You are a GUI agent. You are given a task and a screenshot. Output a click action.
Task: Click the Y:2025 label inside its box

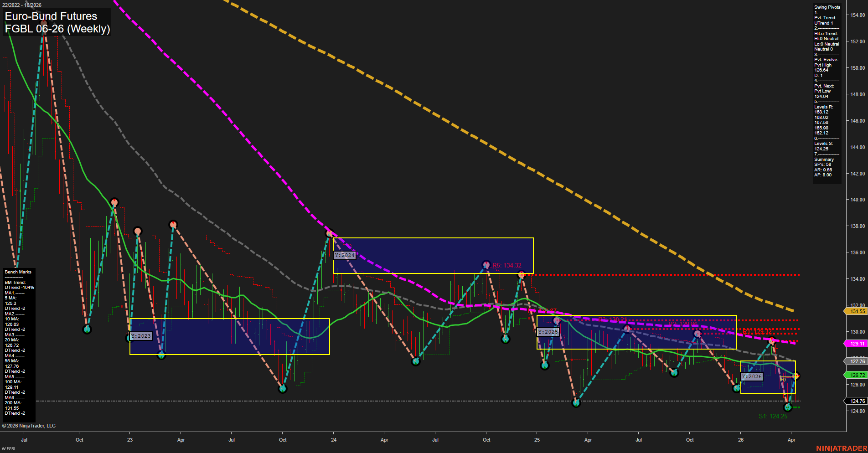coord(548,332)
